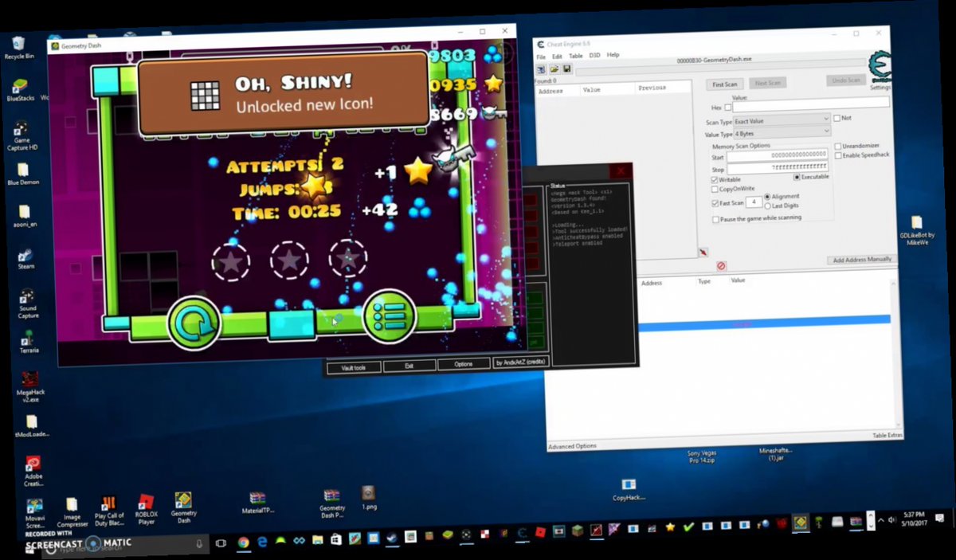Open the Value Type dropdown showing 4 Bytes
Viewport: 956px width, 560px height.
[781, 133]
